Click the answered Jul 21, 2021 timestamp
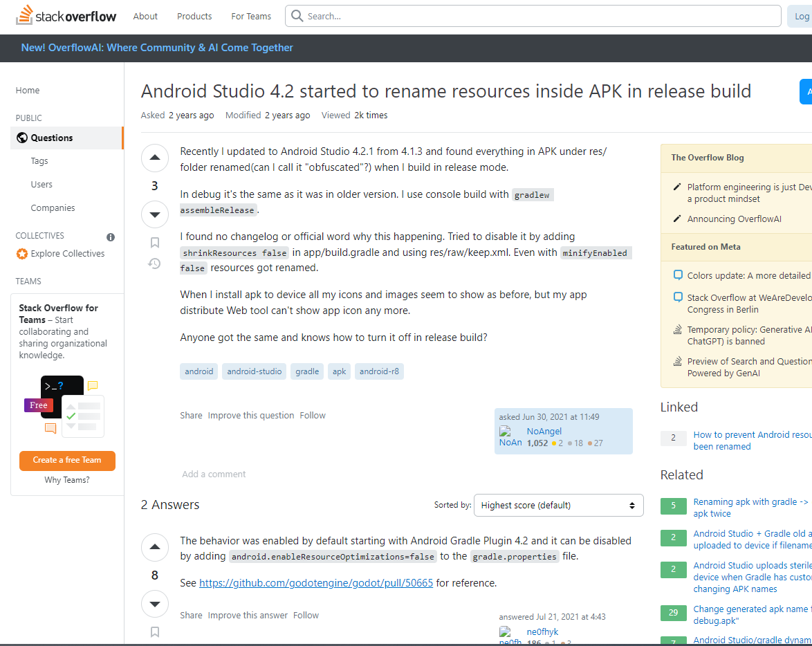 click(552, 617)
